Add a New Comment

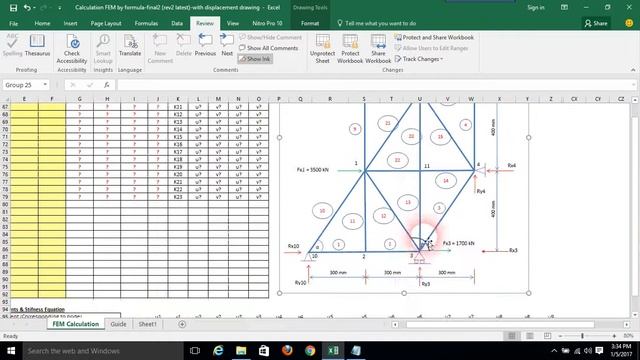tap(160, 49)
